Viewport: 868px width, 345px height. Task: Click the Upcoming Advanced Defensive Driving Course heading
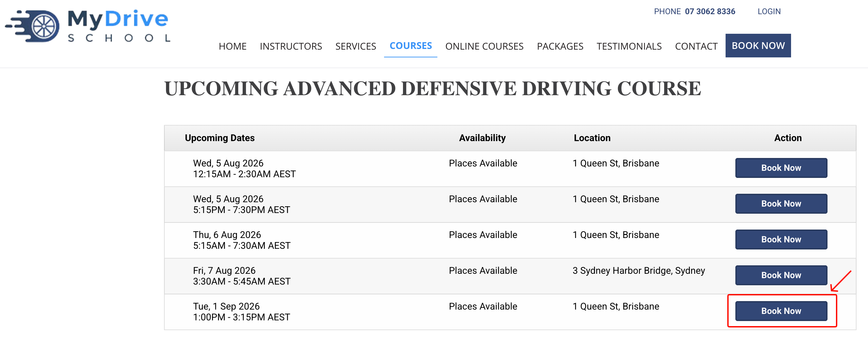pos(433,88)
